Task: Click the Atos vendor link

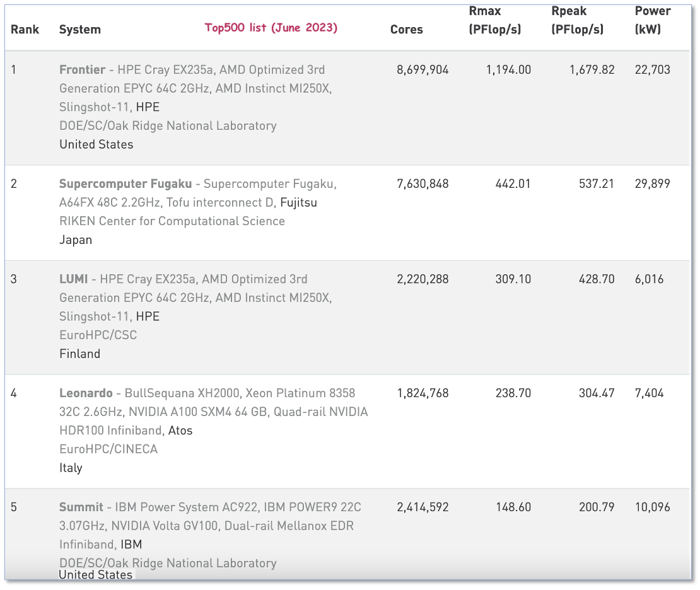Action: coord(180,431)
